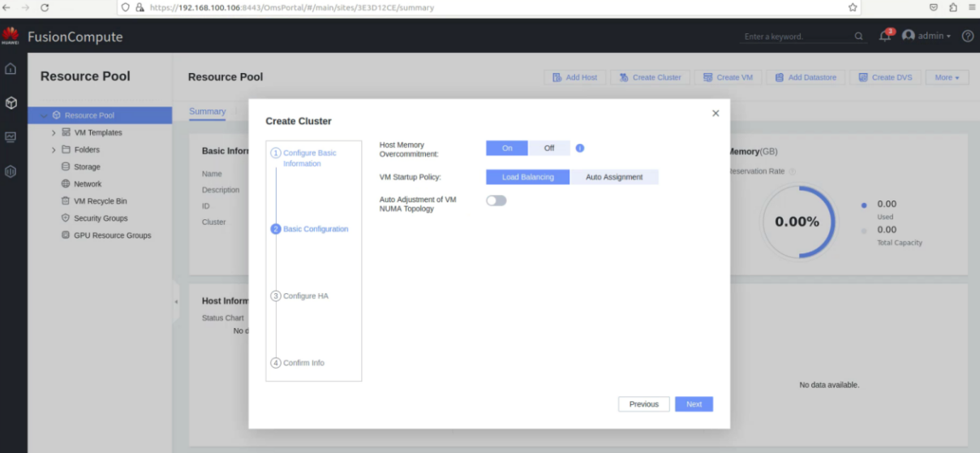Click the Previous button
980x453 pixels.
644,404
